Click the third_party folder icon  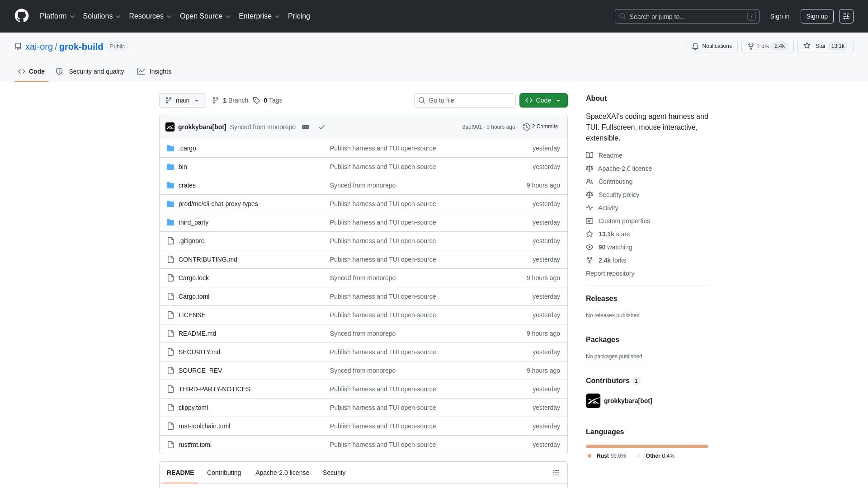coord(170,222)
